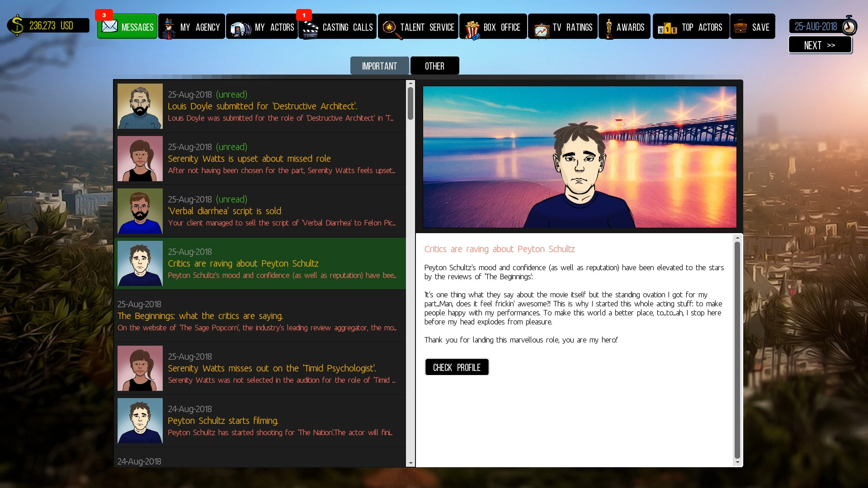Image resolution: width=868 pixels, height=488 pixels.
Task: Click the My Agency agent icon
Action: [169, 28]
